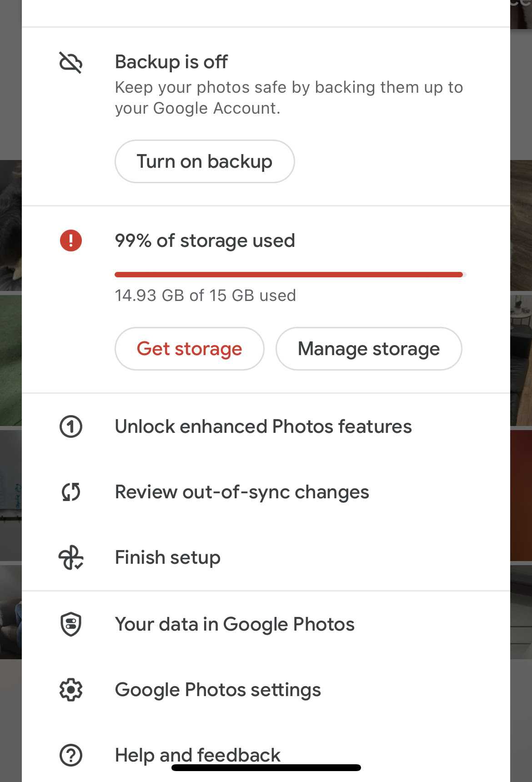Select Review out-of-sync changes

coord(242,492)
